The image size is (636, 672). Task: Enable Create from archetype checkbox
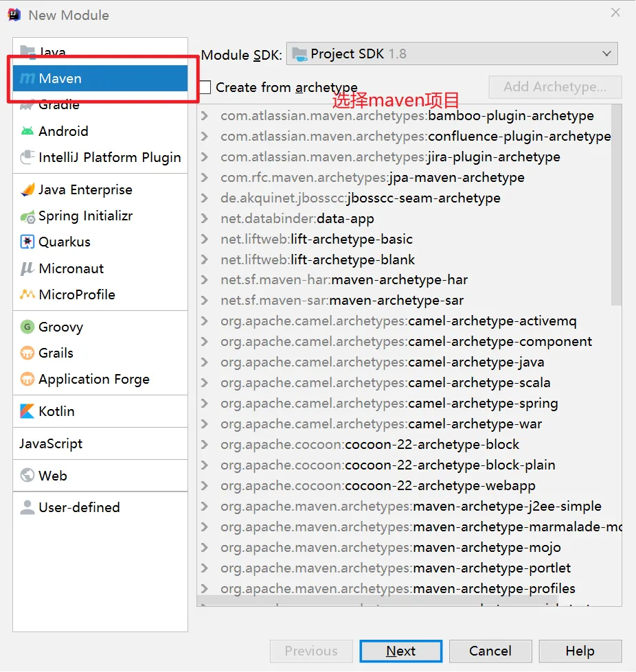[205, 87]
